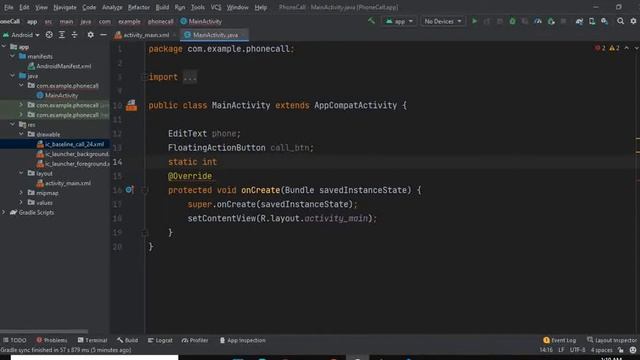640x360 pixels.
Task: Click the project panel horizontal scrollbar
Action: click(44, 331)
